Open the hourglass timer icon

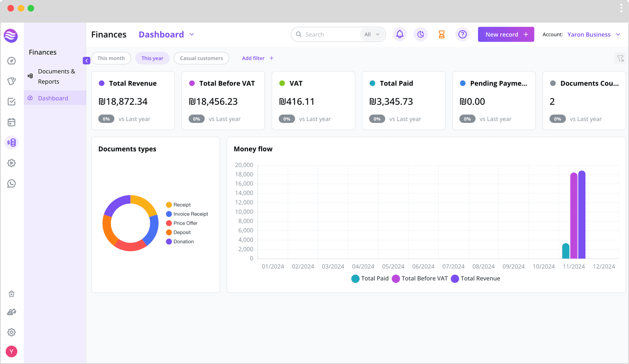442,35
